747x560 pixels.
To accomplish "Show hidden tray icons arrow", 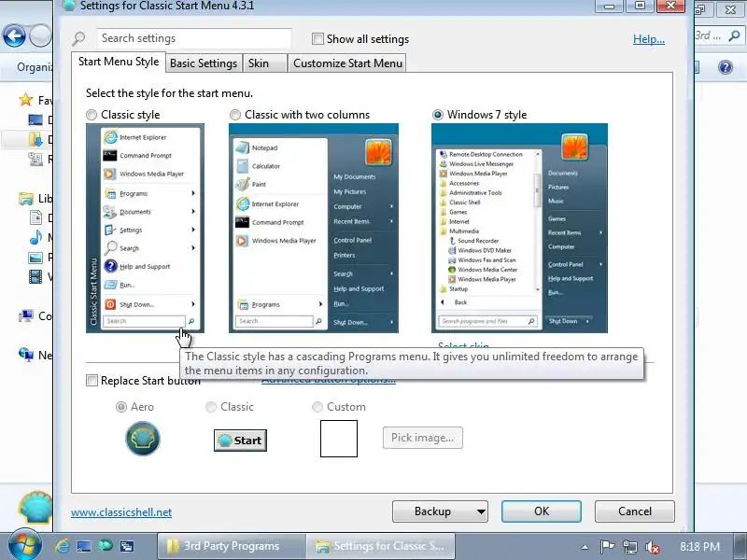I will (x=585, y=547).
